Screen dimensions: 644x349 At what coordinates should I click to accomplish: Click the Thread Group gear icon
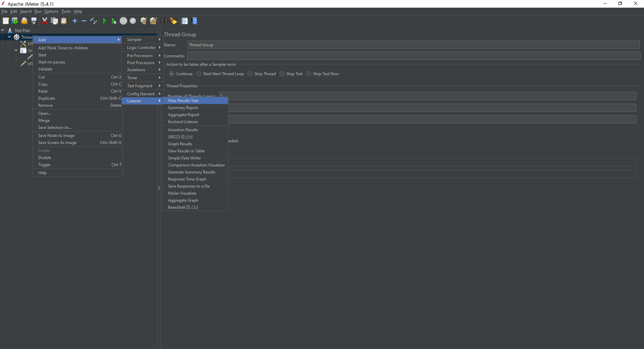point(17,37)
